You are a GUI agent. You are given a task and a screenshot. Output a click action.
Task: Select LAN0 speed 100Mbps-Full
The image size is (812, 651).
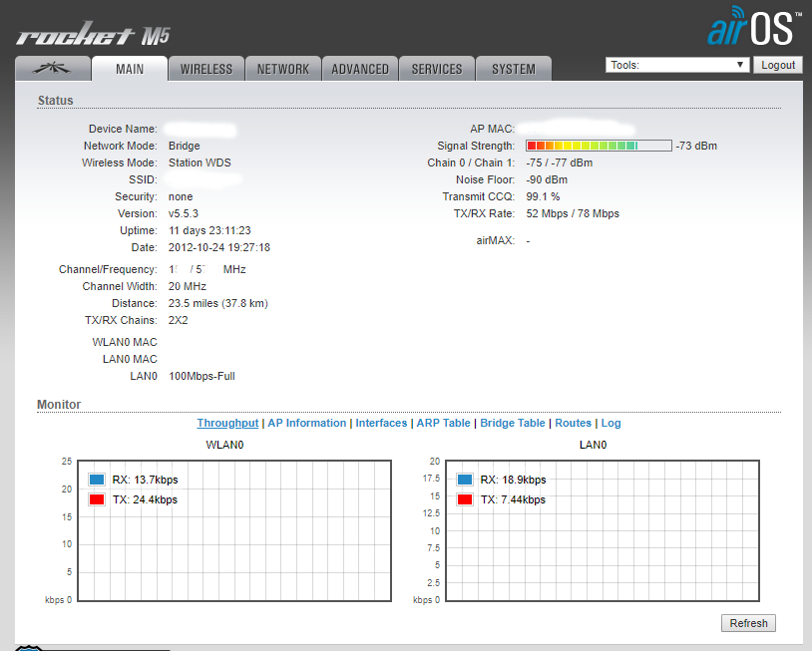click(202, 376)
